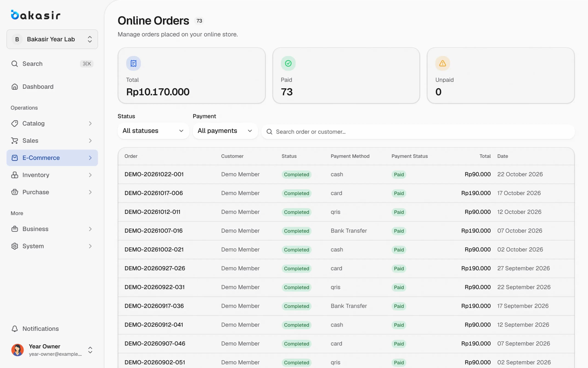Viewport: 588px width, 368px height.
Task: Click the warning triangle icon on Unpaid card
Action: pos(443,63)
